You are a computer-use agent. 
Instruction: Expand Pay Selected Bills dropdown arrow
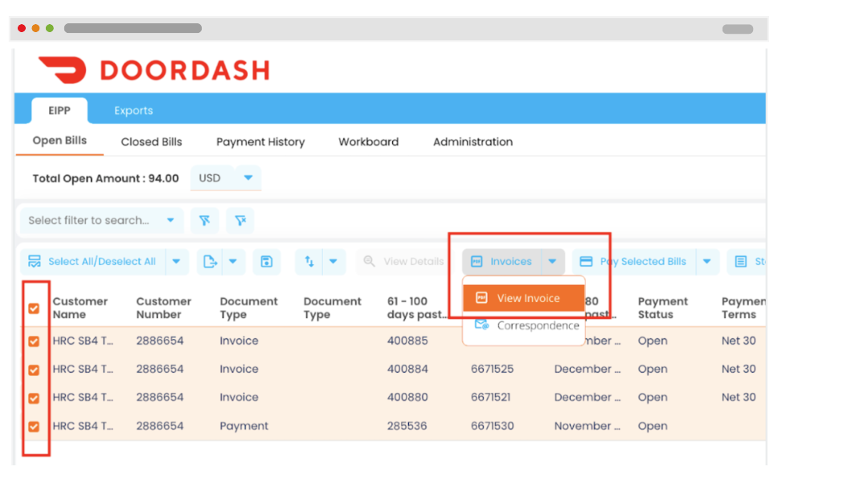click(x=707, y=261)
